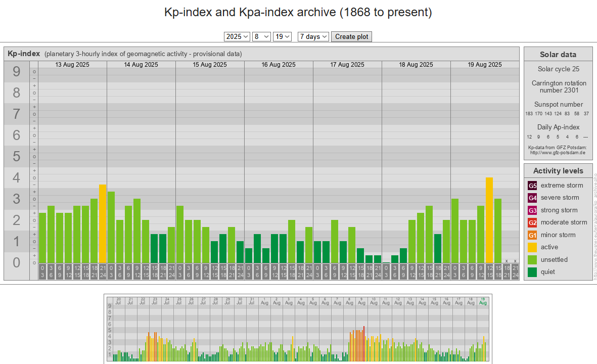Click the 19 Aug label in overview chart
The height and width of the screenshot is (364, 597).
[483, 301]
